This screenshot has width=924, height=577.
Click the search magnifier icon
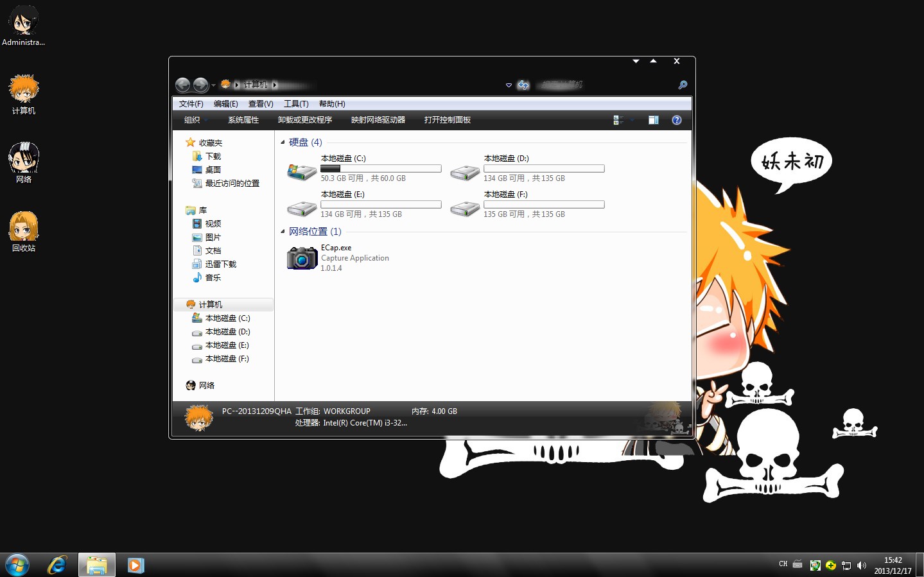683,85
